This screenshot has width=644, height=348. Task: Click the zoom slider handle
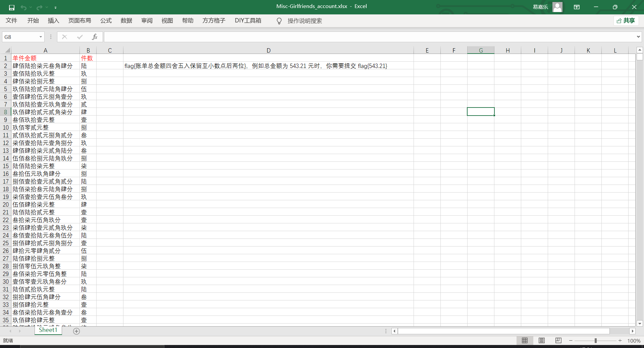(x=596, y=340)
